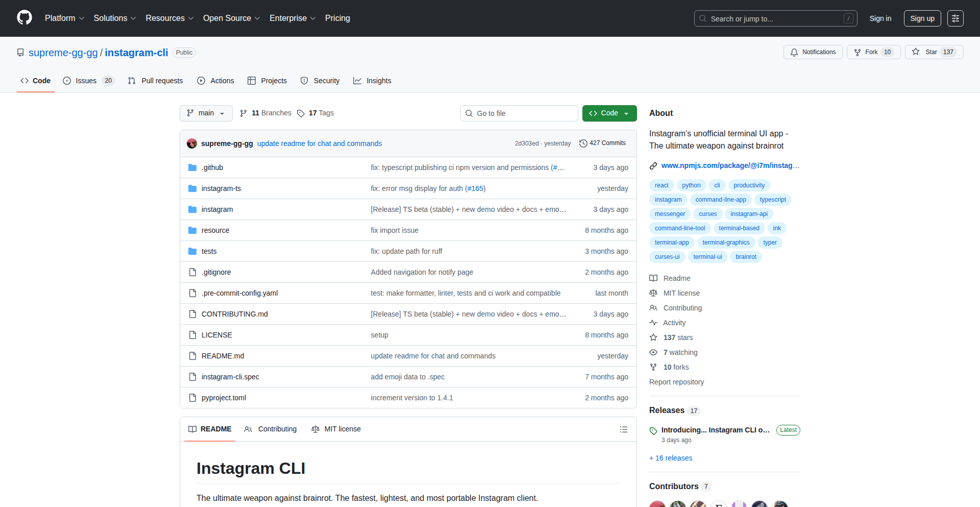The height and width of the screenshot is (507, 980).
Task: Click the commit message update readme for chat
Action: [320, 143]
